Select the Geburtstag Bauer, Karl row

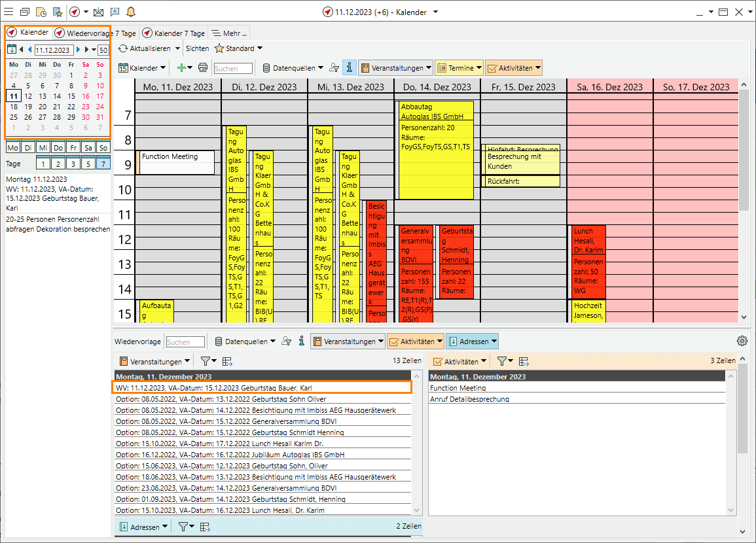click(262, 387)
